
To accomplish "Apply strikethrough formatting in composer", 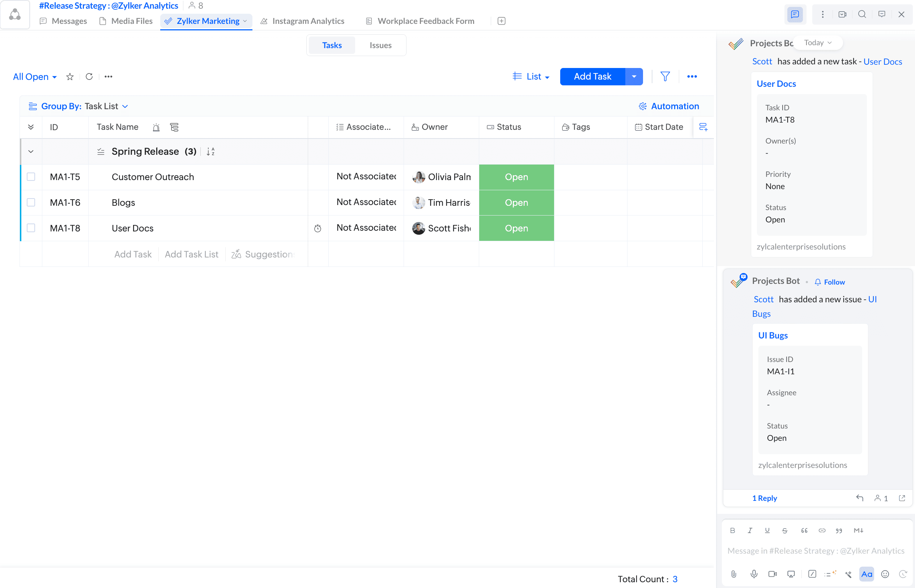I will [x=785, y=531].
